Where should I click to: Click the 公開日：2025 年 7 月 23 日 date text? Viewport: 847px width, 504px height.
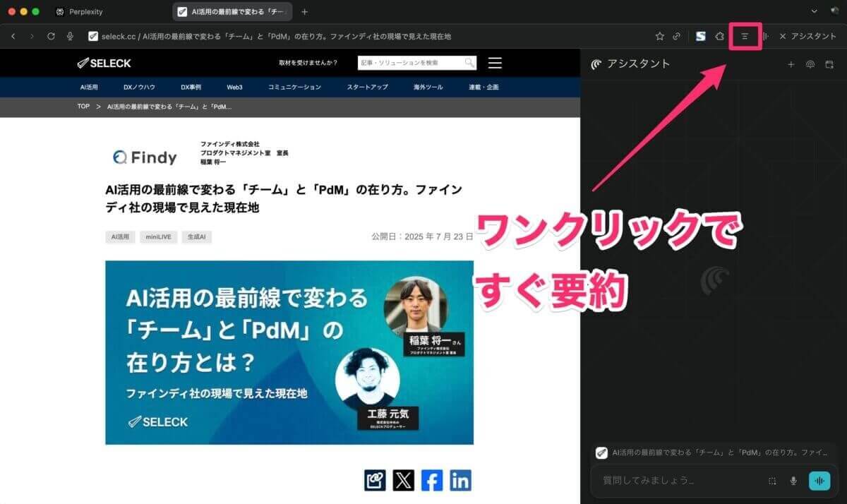[422, 236]
